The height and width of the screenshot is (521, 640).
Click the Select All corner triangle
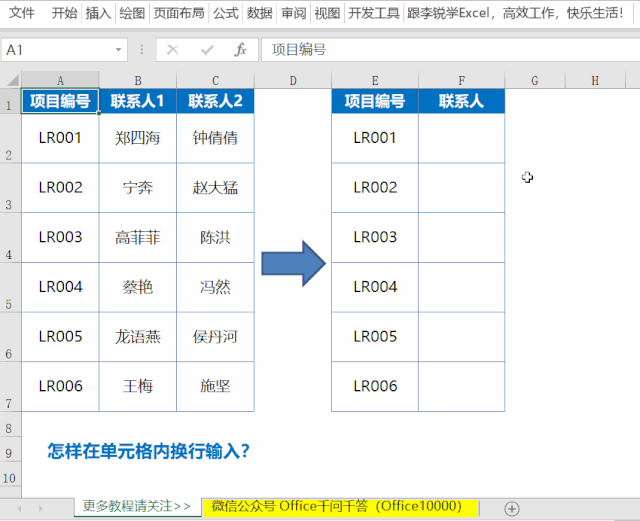(x=11, y=80)
